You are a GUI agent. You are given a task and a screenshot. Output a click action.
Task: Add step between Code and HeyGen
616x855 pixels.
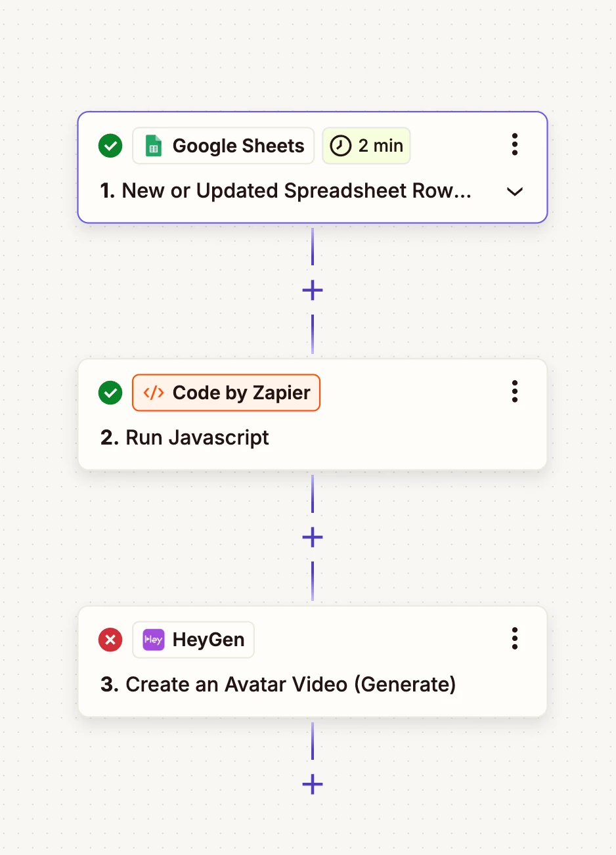(313, 537)
